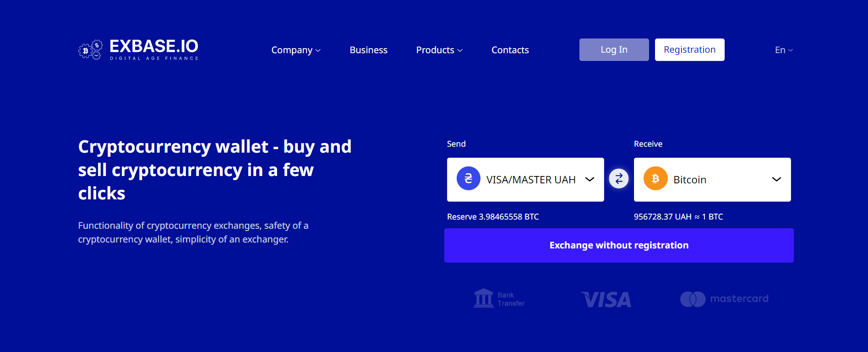868x352 pixels.
Task: Click the Receive label
Action: pyautogui.click(x=648, y=144)
